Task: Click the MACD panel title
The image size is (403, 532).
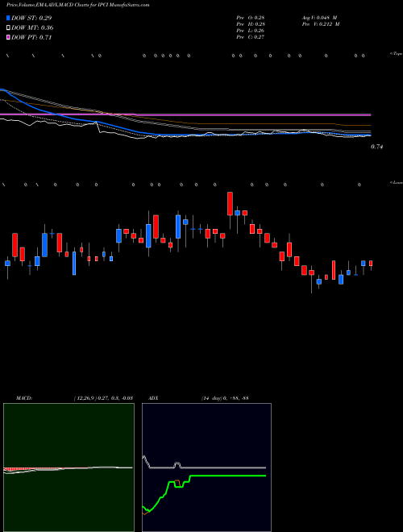Action: 24,398
